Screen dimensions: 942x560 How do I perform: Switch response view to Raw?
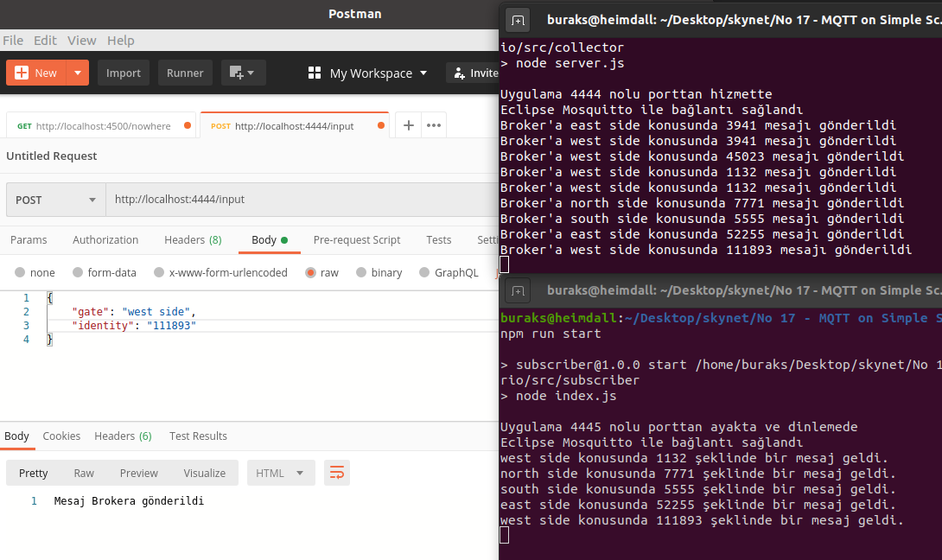(84, 474)
